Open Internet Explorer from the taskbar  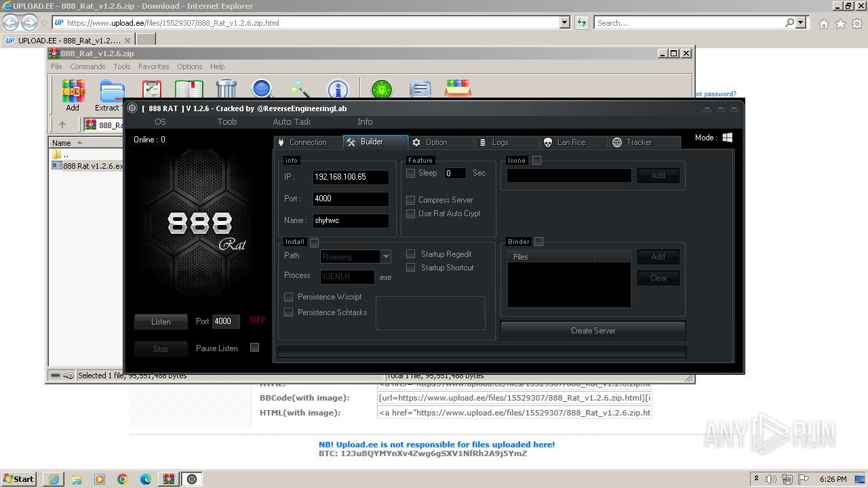click(54, 479)
